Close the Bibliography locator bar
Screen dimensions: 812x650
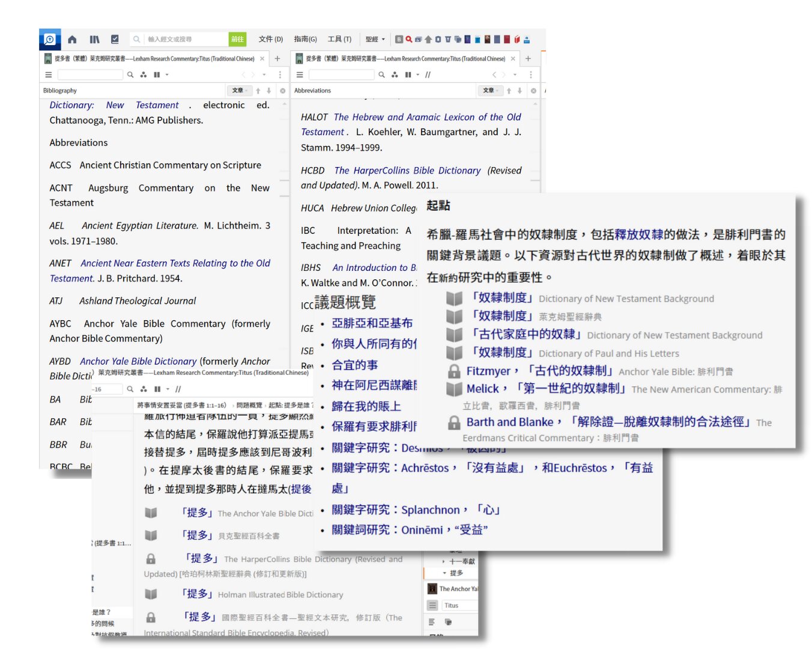[282, 91]
